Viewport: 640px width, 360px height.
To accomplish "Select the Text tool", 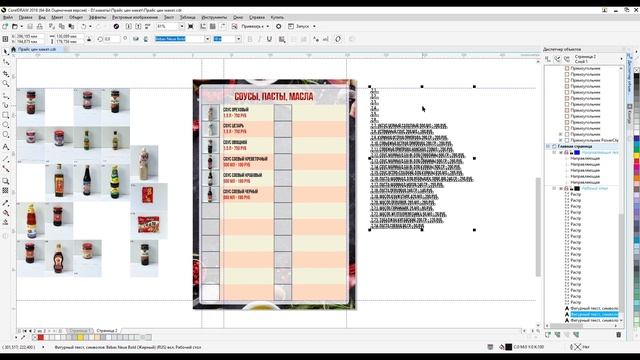I will pos(6,147).
